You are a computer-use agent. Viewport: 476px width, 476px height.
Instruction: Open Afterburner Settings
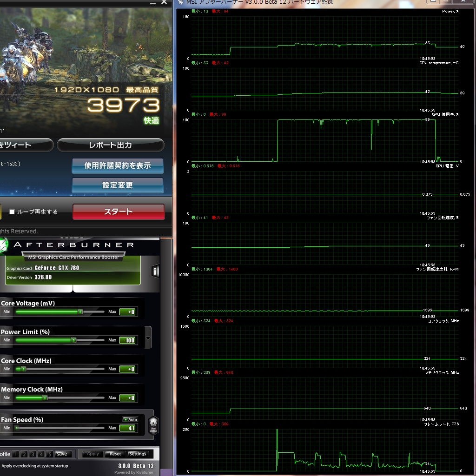(x=138, y=454)
